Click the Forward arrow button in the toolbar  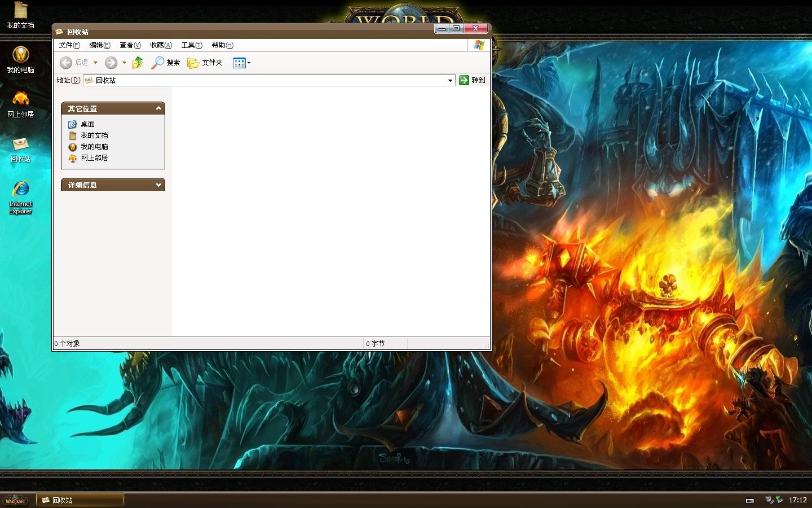[111, 63]
